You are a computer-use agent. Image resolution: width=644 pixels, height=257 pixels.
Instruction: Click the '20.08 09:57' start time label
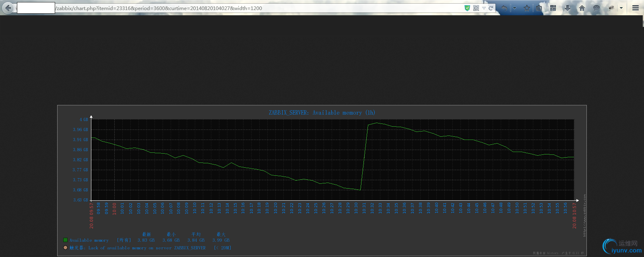tap(91, 216)
